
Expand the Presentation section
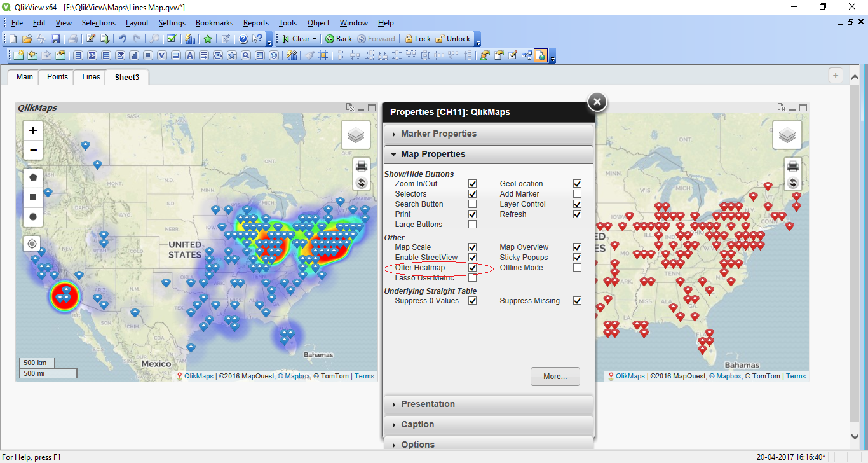point(428,404)
